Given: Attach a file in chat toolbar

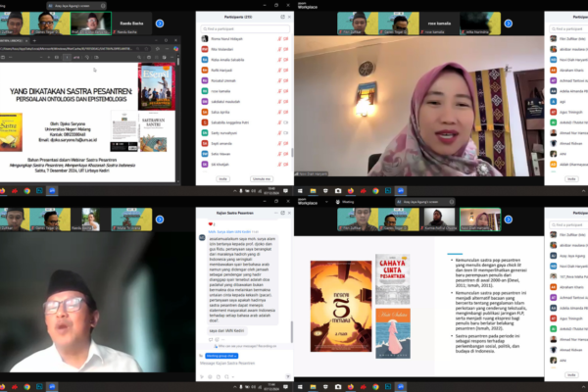Looking at the screenshot, I should point(219,376).
